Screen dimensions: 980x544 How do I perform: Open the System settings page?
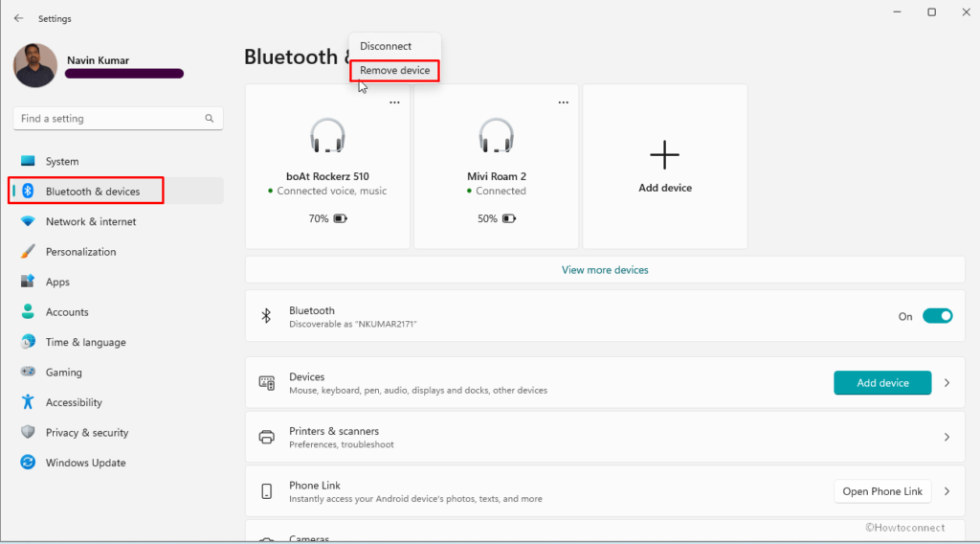pos(118,161)
